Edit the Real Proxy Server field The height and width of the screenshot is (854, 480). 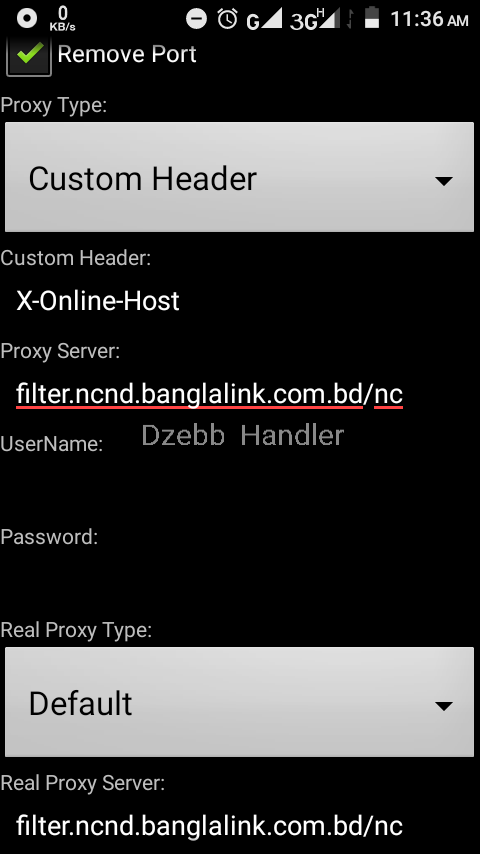[x=240, y=825]
